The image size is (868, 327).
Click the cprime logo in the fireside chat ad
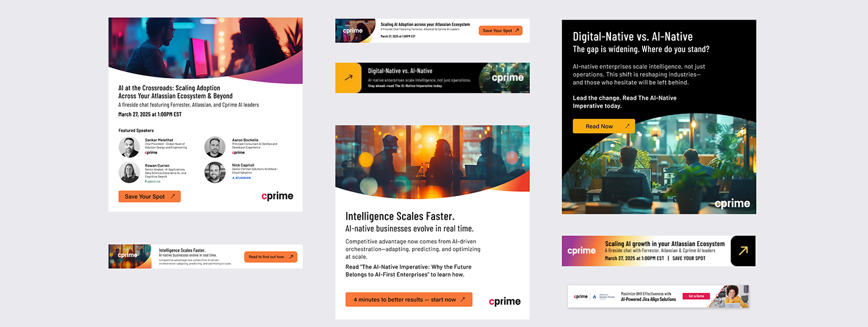click(x=277, y=197)
